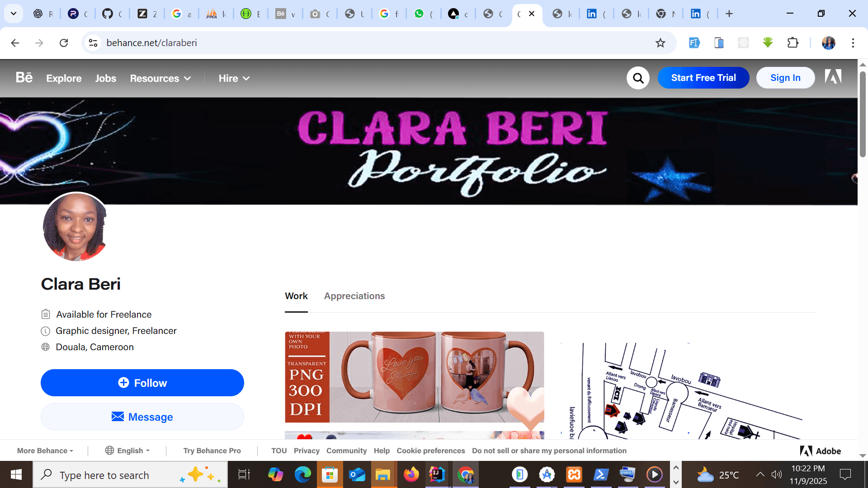Image resolution: width=868 pixels, height=488 pixels.
Task: Click the Adobe logo in the top navigation
Action: 833,77
